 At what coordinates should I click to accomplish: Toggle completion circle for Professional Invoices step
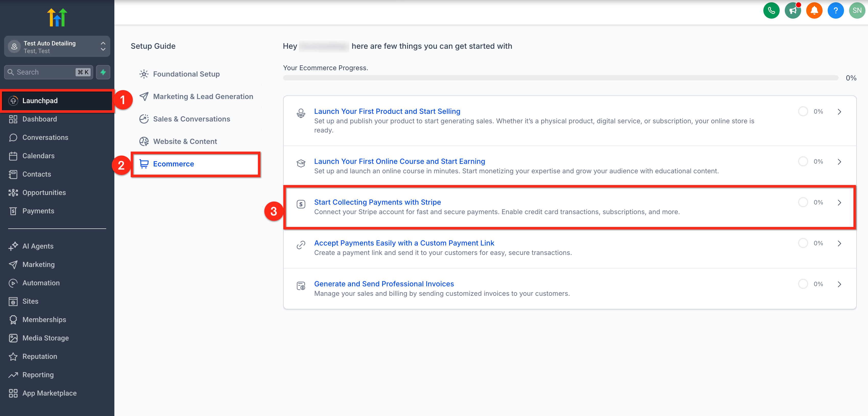pyautogui.click(x=803, y=284)
